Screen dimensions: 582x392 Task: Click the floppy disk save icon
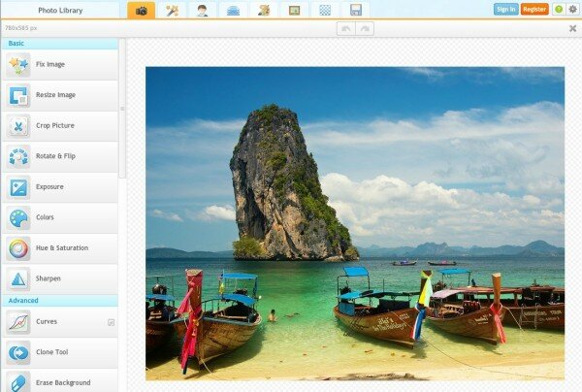tap(356, 10)
